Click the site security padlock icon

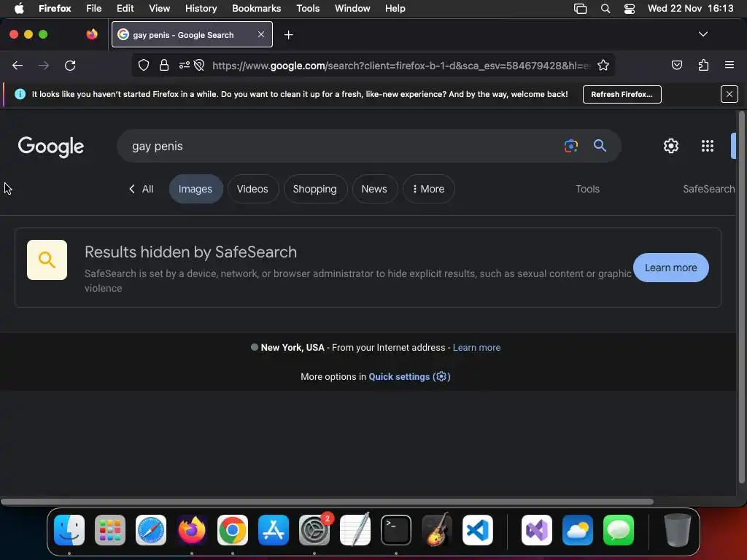[x=164, y=65]
